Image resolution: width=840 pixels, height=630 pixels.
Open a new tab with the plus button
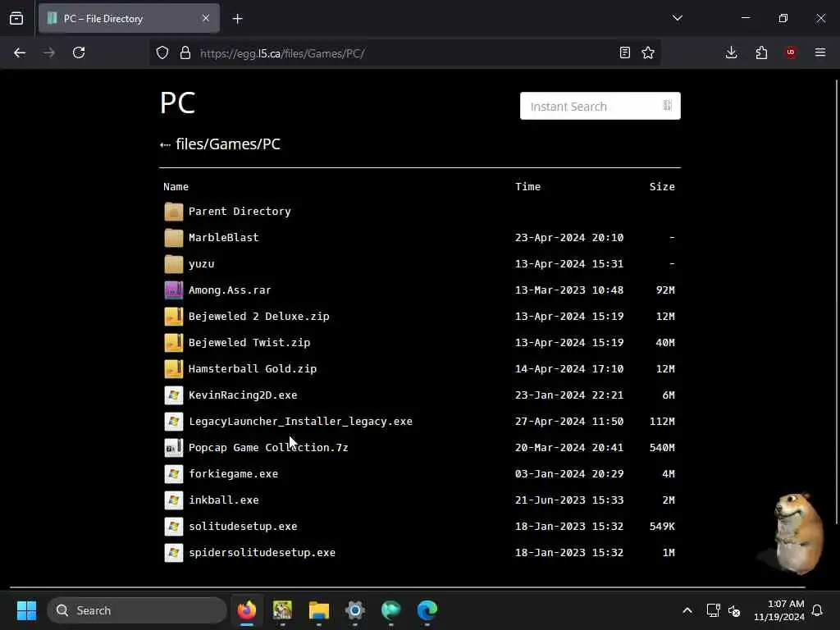[238, 19]
